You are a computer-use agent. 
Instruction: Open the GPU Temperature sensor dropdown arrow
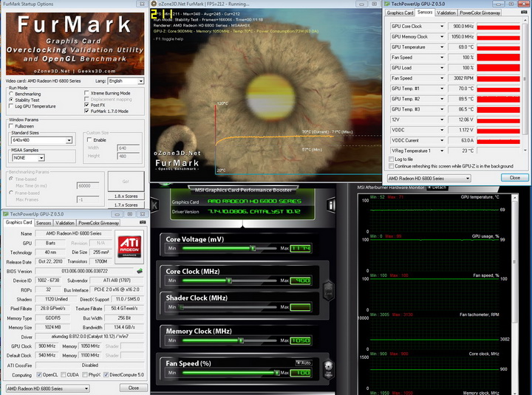click(x=442, y=47)
